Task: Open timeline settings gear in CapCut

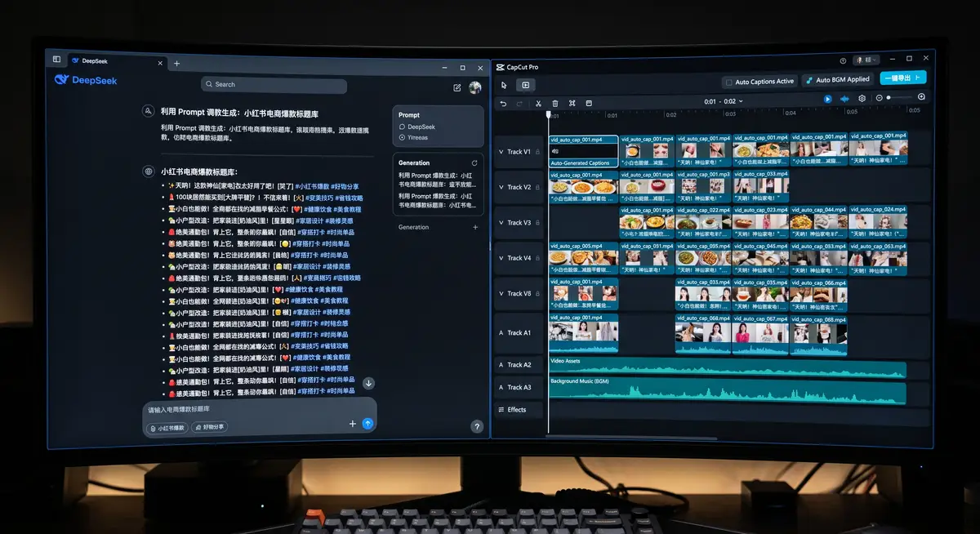Action: click(x=862, y=99)
